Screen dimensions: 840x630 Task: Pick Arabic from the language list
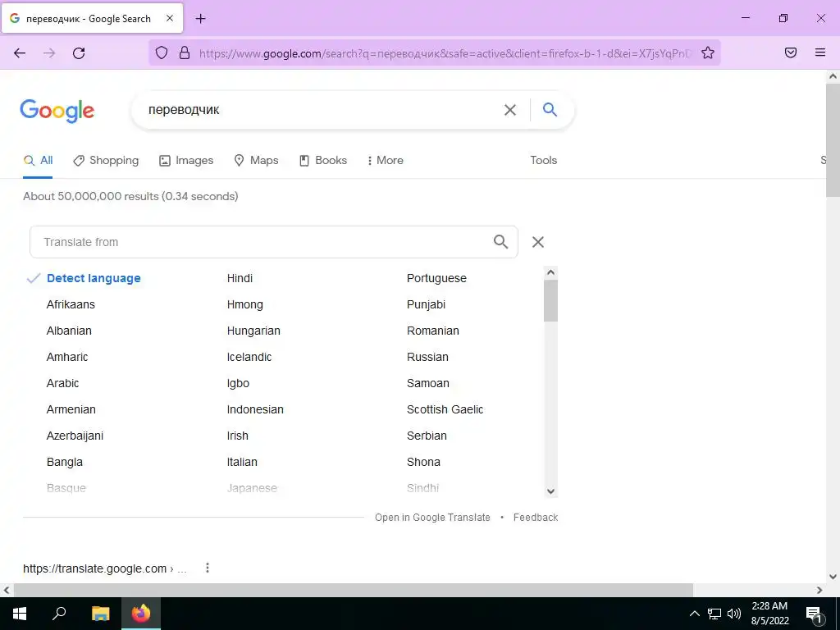click(62, 383)
